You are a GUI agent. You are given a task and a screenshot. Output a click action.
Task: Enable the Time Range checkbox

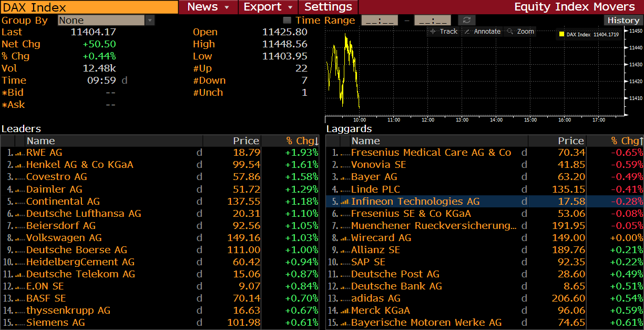(287, 20)
